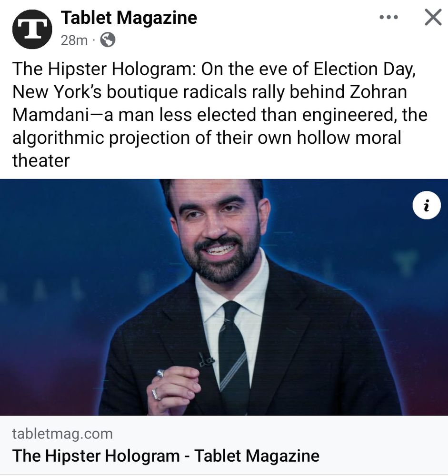Screen dimensions: 448x476
Task: Open the Tablet Magazine "T" profile picture
Action: click(32, 29)
